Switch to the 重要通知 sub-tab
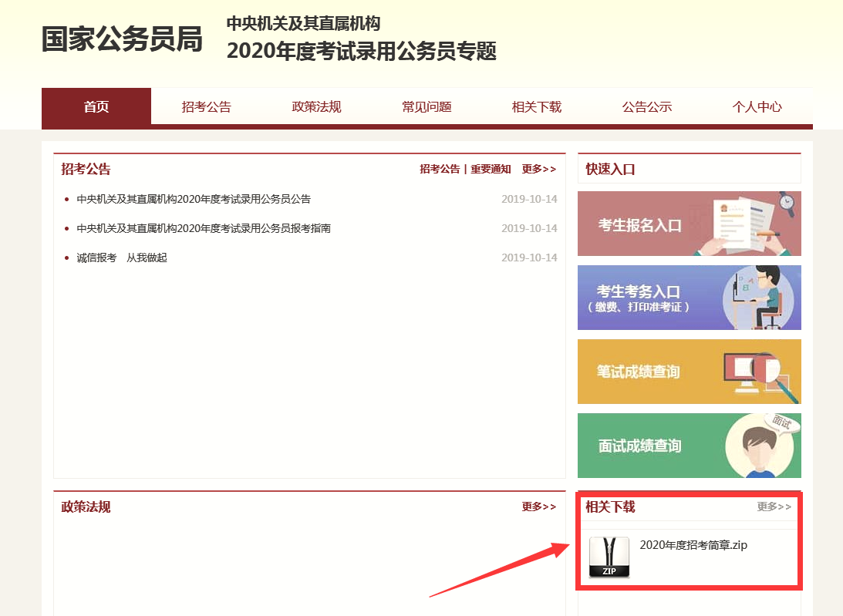 491,170
